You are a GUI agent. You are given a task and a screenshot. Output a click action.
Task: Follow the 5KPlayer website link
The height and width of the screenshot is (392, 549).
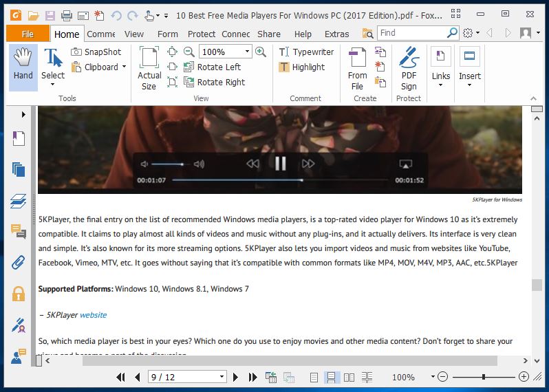[93, 315]
